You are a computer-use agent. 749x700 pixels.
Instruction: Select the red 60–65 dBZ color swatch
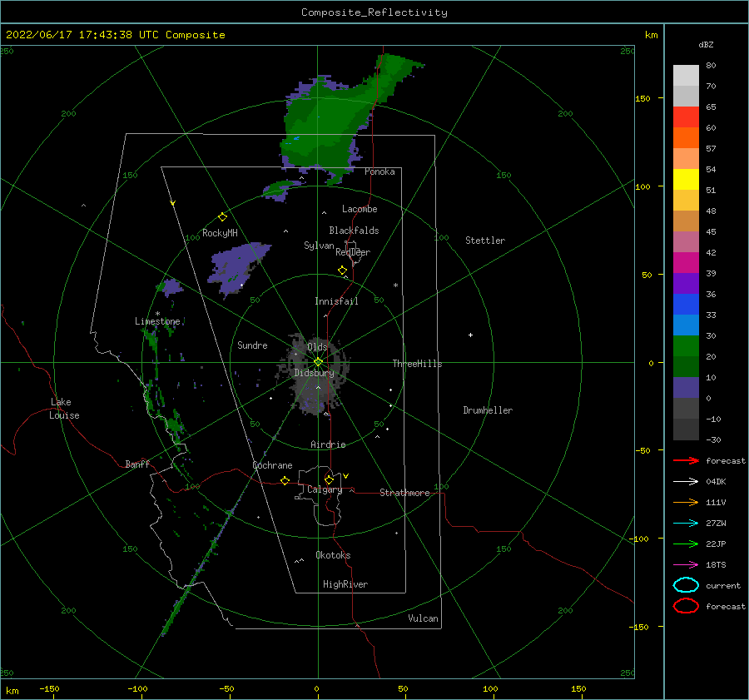(x=686, y=117)
